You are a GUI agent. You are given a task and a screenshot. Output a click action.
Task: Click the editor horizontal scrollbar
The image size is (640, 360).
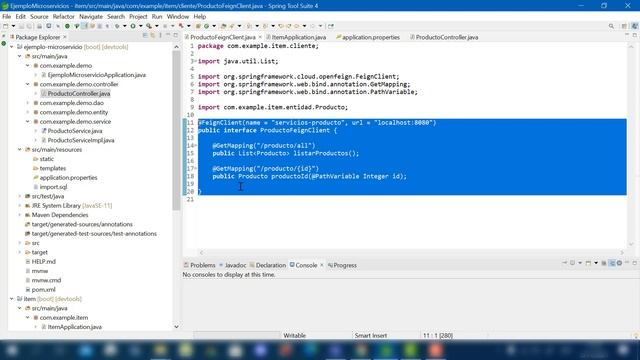tap(411, 253)
